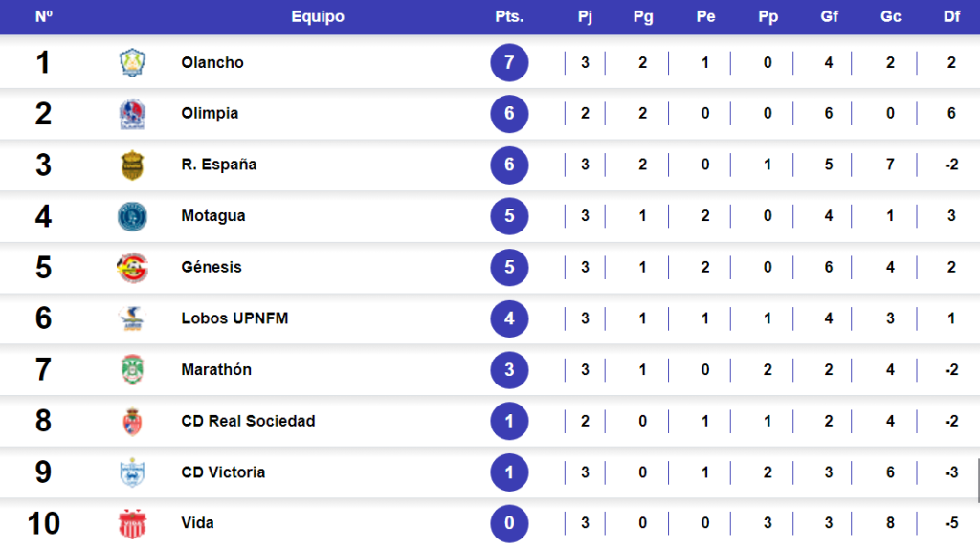Click the CD Victoria team crest
This screenshot has height=549, width=980.
point(131,472)
